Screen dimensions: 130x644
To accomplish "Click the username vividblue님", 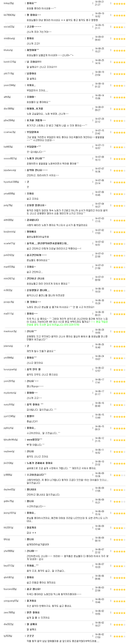I will point(9,38).
